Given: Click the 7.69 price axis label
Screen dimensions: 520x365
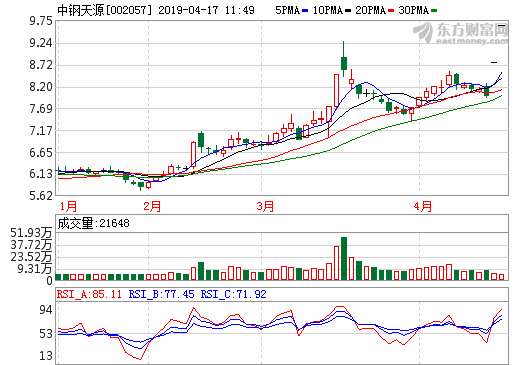Looking at the screenshot, I should tap(41, 109).
